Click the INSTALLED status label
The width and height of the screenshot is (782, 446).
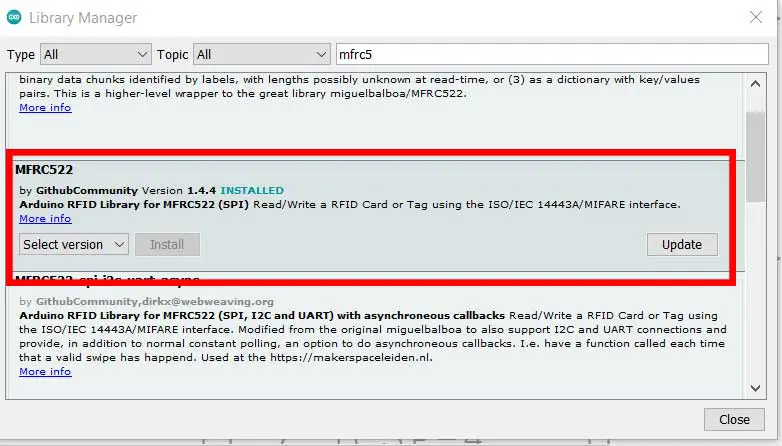pyautogui.click(x=252, y=191)
